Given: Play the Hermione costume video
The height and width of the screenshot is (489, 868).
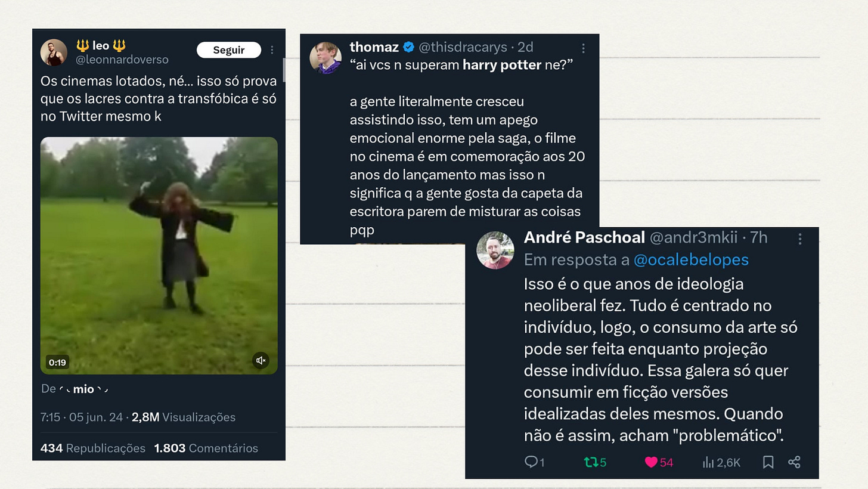Looking at the screenshot, I should tap(159, 256).
